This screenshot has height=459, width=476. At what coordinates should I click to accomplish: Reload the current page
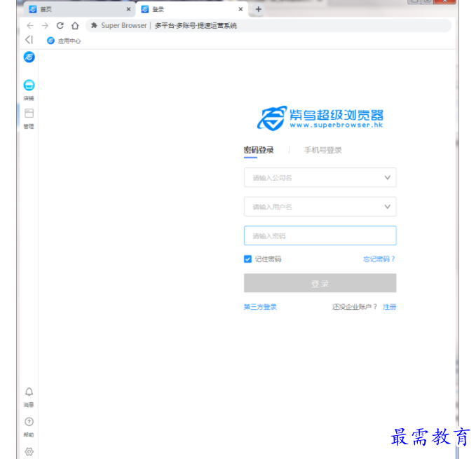coord(60,25)
